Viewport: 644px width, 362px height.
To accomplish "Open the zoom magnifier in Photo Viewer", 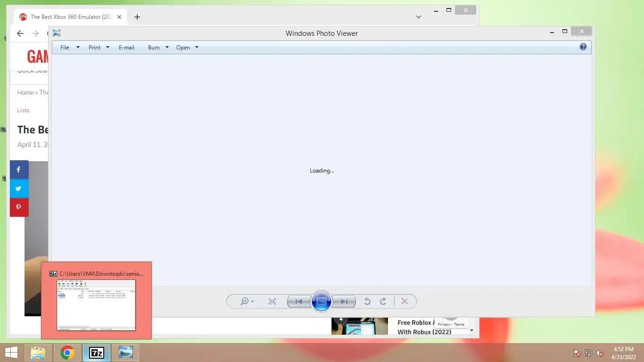I will (247, 302).
